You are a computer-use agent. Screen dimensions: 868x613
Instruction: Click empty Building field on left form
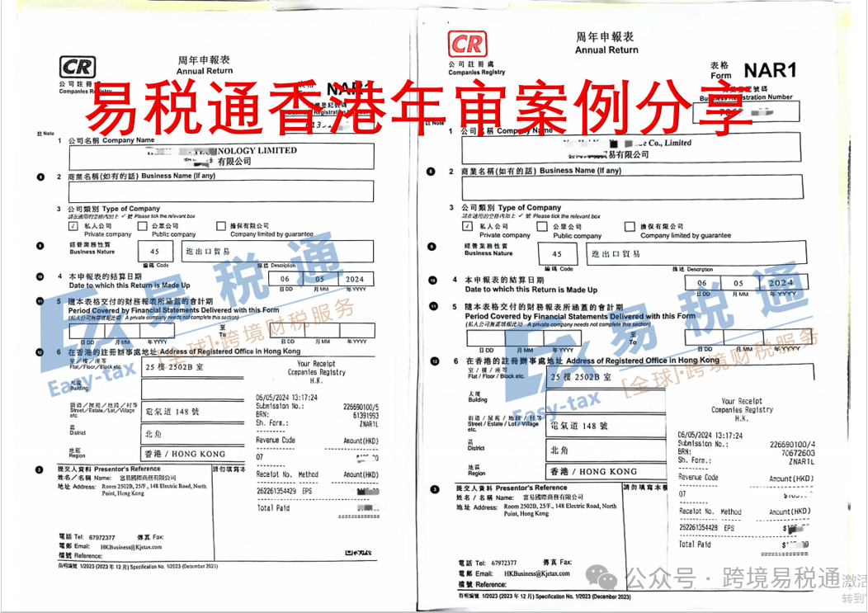[193, 389]
